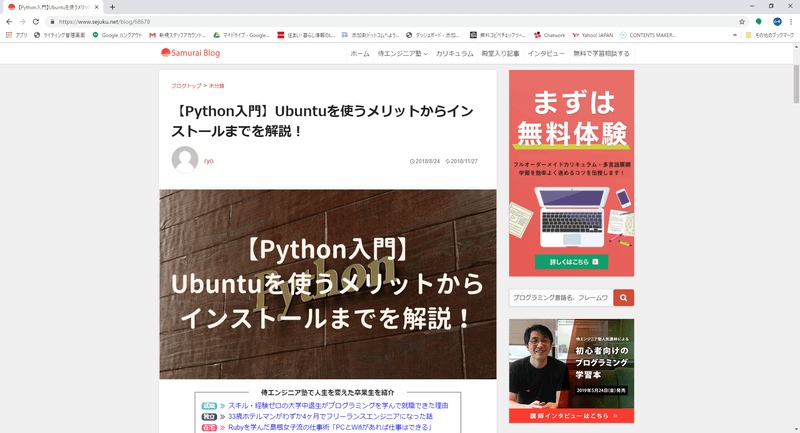Click 詳しくはこちら green button

(571, 262)
